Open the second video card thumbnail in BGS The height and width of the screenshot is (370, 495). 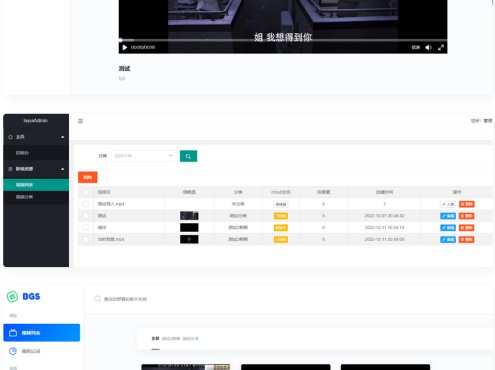[x=286, y=367]
